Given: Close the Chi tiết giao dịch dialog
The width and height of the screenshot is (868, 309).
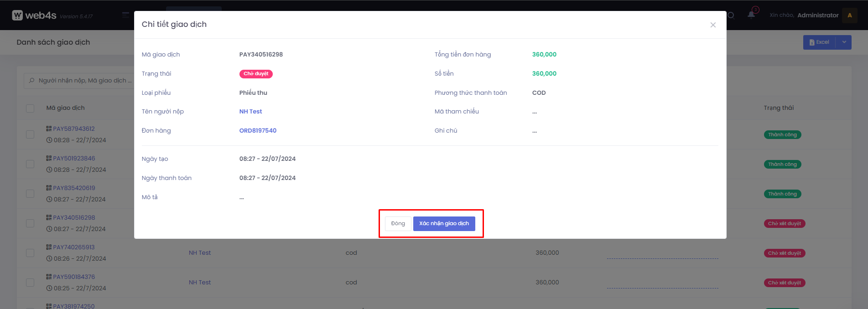Looking at the screenshot, I should point(713,25).
